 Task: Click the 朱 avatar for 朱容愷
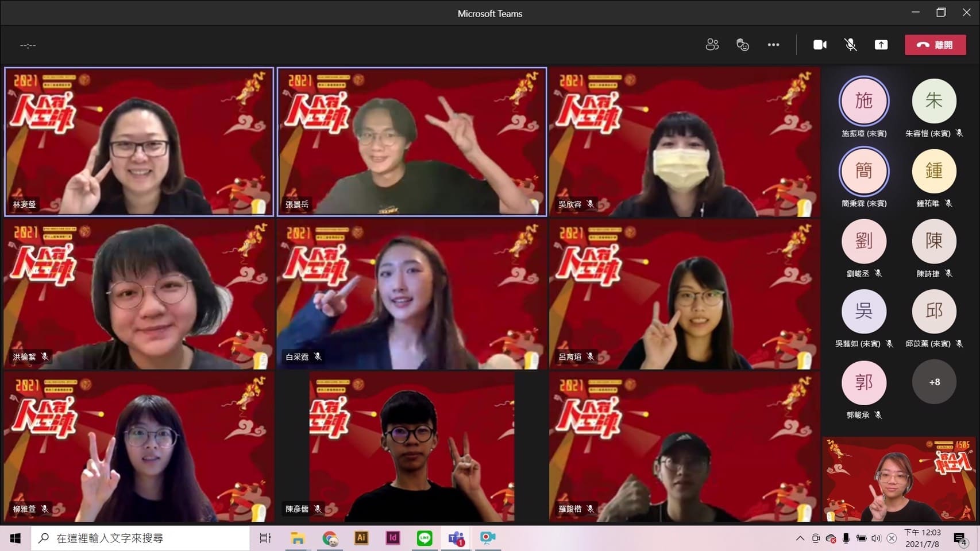click(x=934, y=101)
